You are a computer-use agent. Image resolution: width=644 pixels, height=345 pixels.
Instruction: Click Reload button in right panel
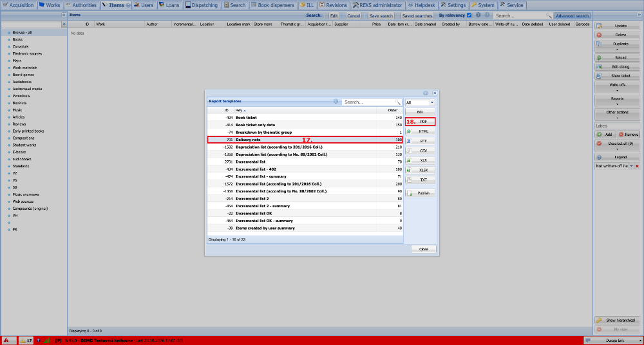618,58
